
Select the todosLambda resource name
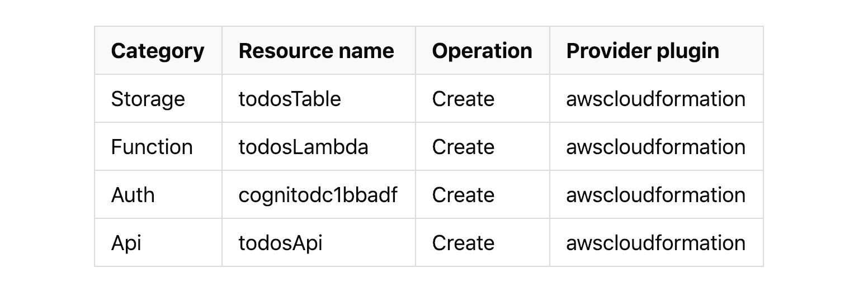coord(303,147)
